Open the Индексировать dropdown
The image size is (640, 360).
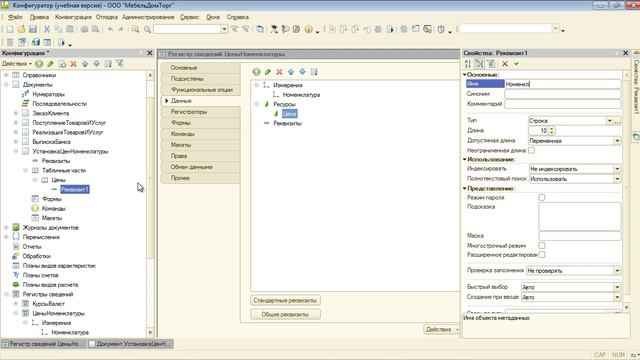617,169
